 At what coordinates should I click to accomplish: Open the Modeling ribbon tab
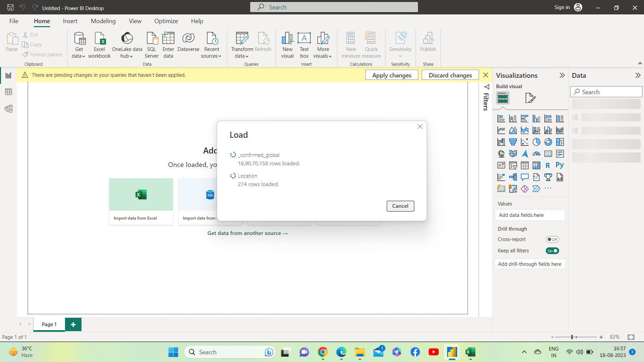pyautogui.click(x=103, y=21)
